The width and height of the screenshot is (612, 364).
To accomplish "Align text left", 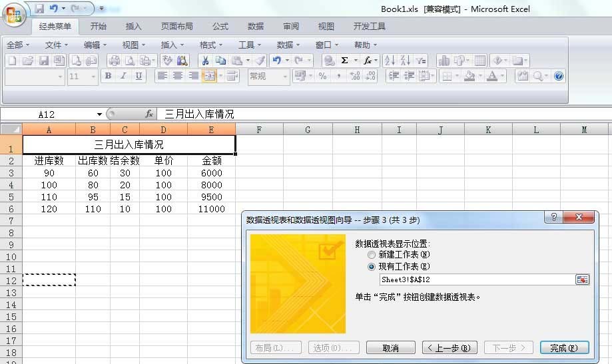I will [162, 76].
